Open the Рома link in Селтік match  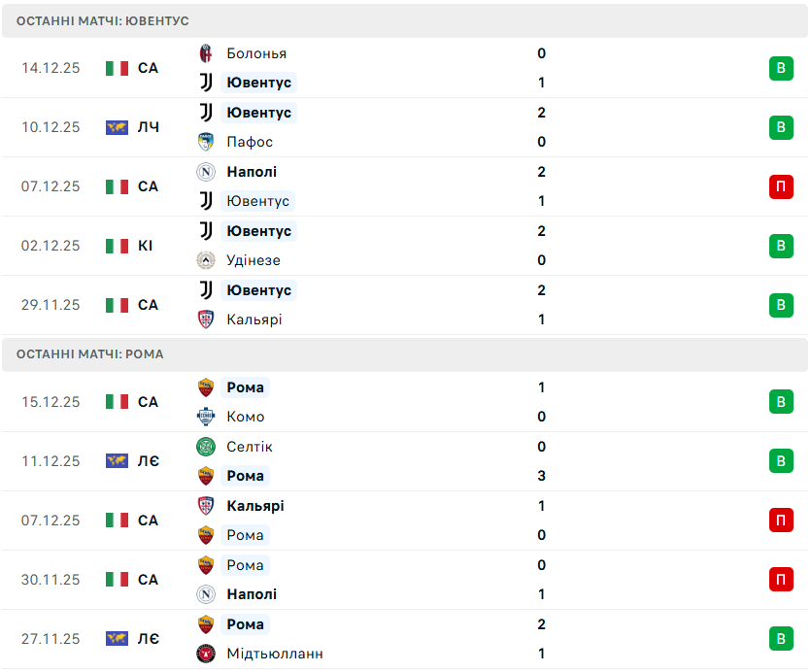(245, 476)
